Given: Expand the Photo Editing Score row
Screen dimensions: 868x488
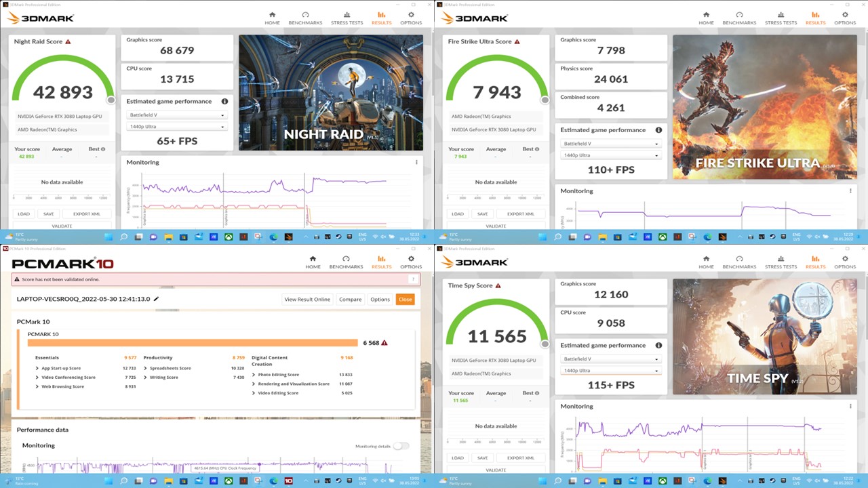Looking at the screenshot, I should tap(254, 375).
